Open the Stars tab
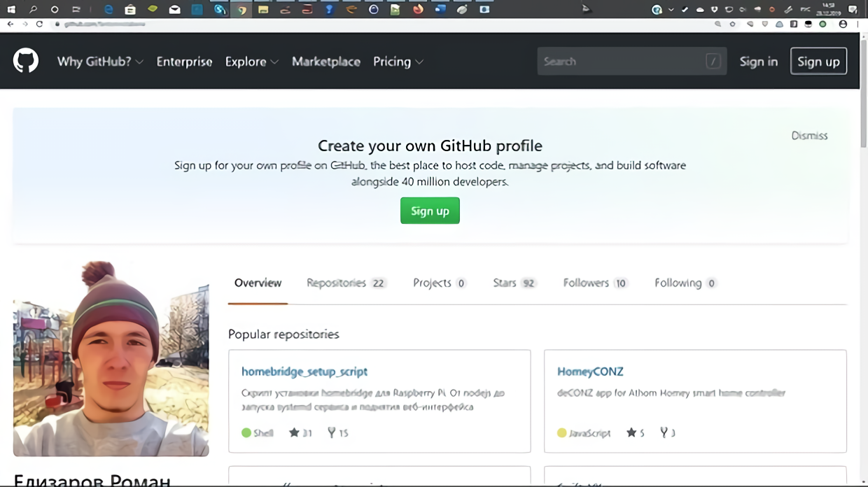This screenshot has height=487, width=868. [x=514, y=283]
